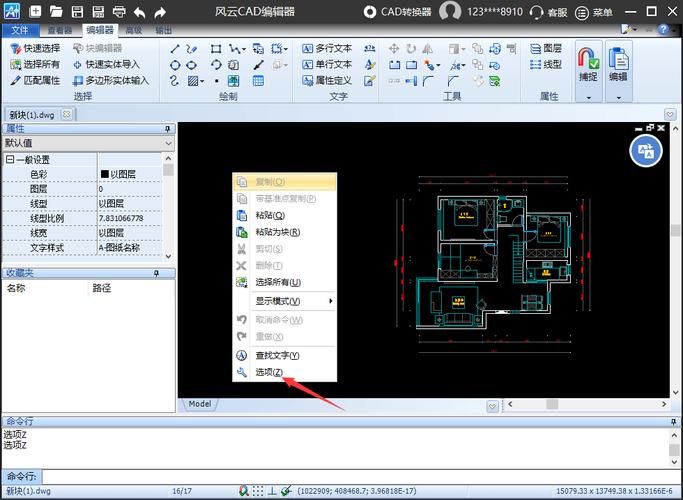The image size is (683, 500).
Task: Toggle the ortho mode icon in status bar
Action: tap(272, 491)
